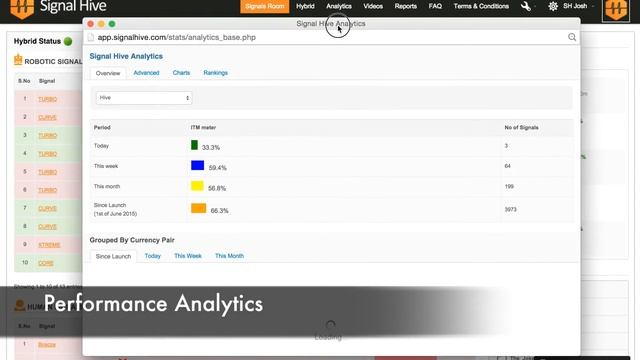Click the 66.3% Since Launch value
Screen dimensions: 640x360
click(x=220, y=211)
